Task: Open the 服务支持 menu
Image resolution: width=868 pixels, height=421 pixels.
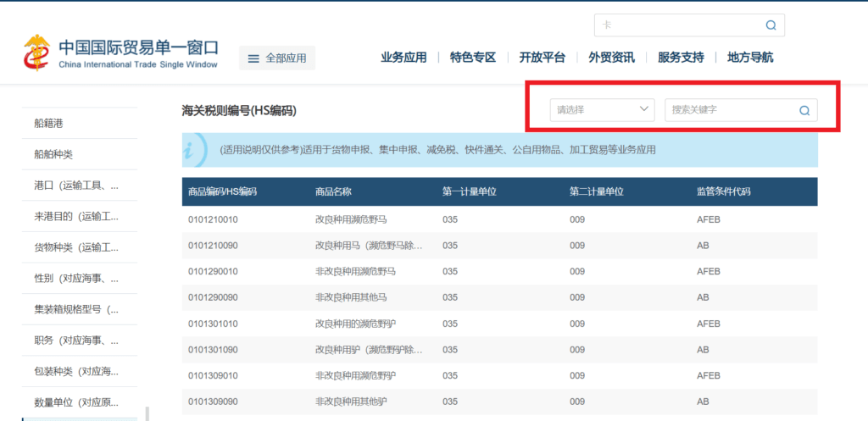Action: pos(681,58)
